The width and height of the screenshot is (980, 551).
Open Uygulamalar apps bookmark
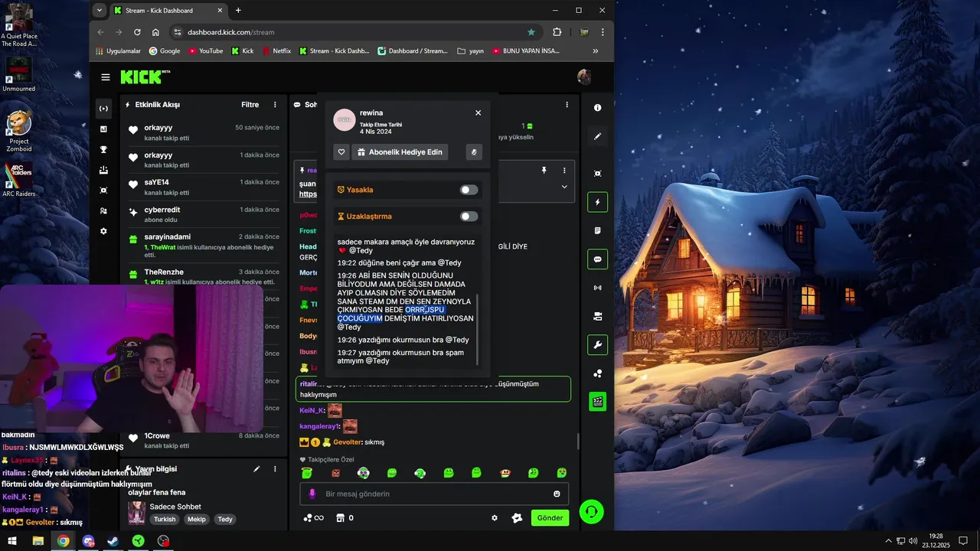[118, 51]
